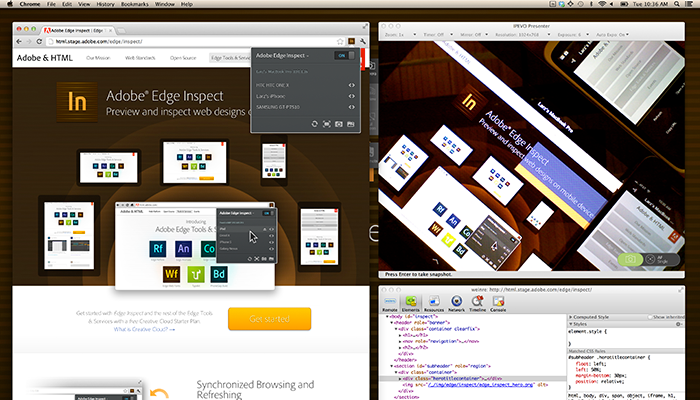
Task: Select the header role=banner line
Action: [x=422, y=322]
